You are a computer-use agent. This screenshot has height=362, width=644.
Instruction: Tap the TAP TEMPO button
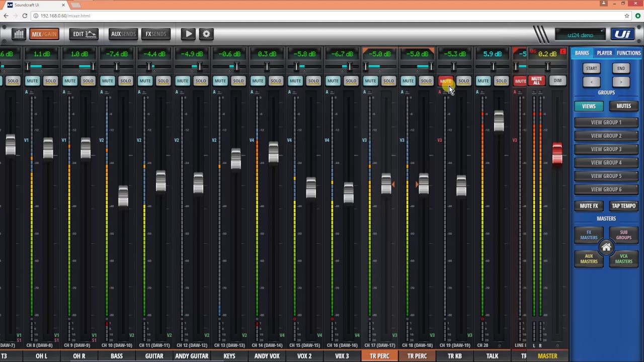(623, 206)
